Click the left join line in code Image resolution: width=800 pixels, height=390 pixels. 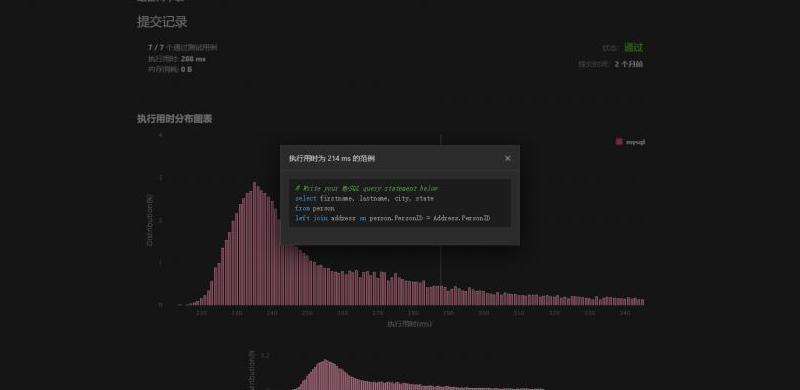click(392, 218)
